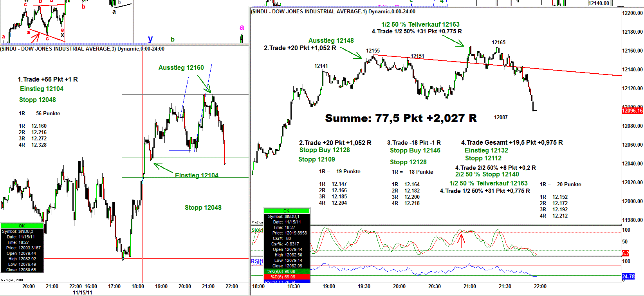Click OK on the $INDU,3 data window
The height and width of the screenshot is (296, 644).
pyautogui.click(x=22, y=226)
